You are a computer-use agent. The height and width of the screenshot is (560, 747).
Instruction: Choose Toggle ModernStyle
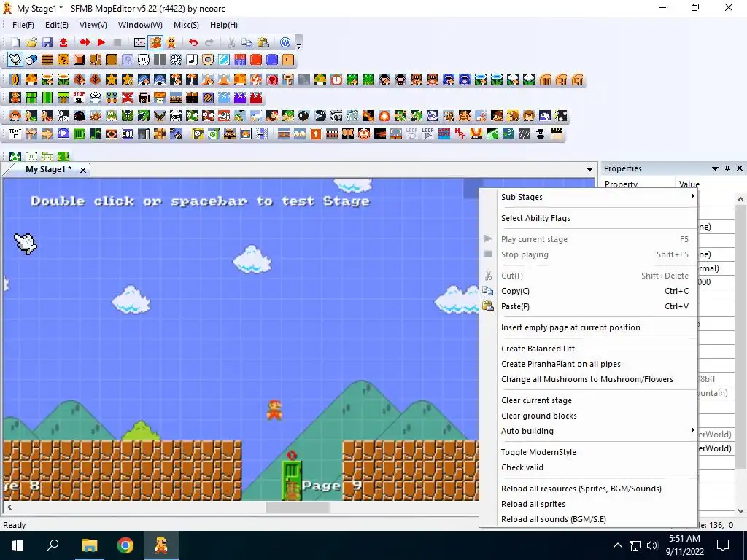(589, 452)
